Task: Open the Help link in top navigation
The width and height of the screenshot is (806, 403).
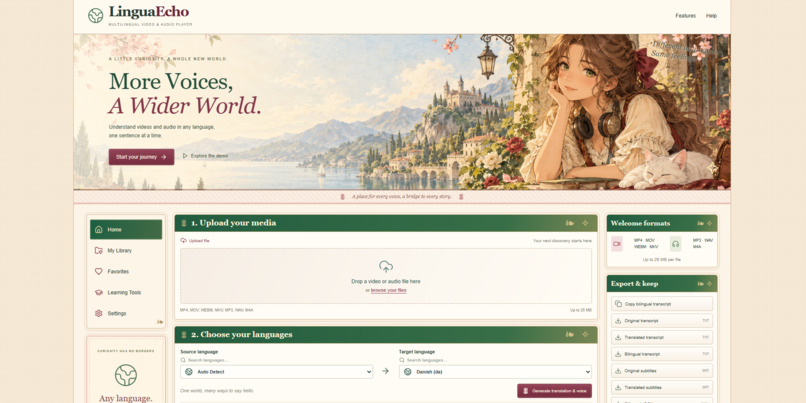Action: click(x=711, y=16)
